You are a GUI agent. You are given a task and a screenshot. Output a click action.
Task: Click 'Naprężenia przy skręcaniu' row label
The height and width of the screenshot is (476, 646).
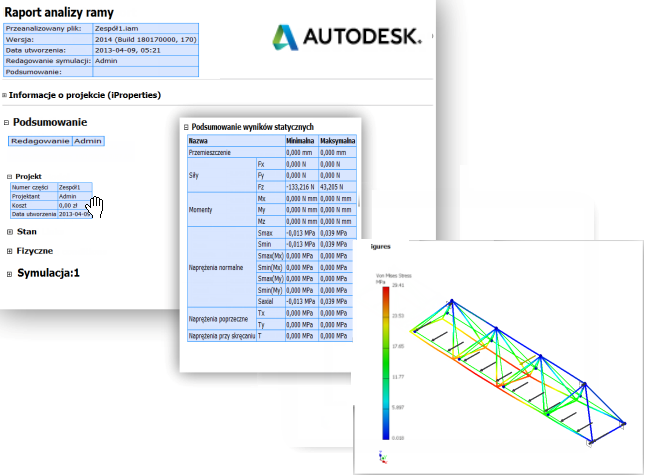click(x=222, y=336)
